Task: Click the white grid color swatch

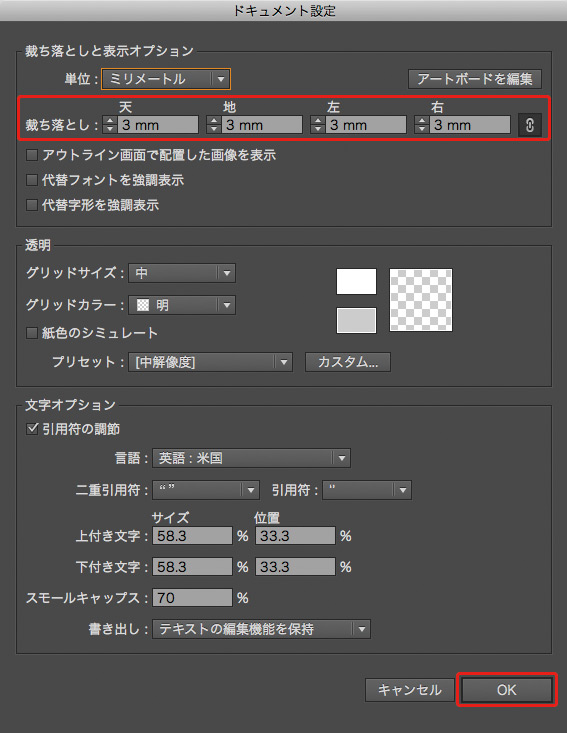Action: (x=356, y=281)
